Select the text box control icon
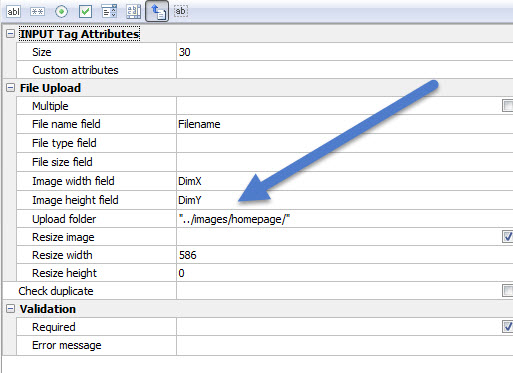The height and width of the screenshot is (373, 513). 13,12
